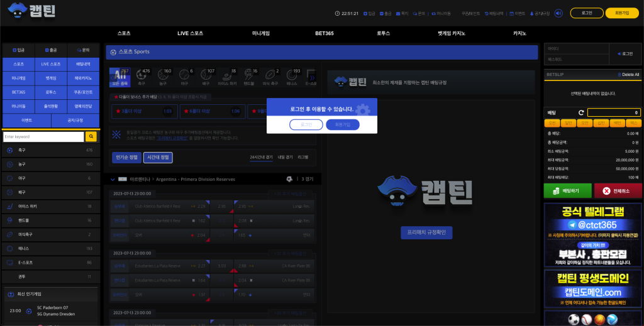644x326 pixels.
Task: Open 로투스 in top navigation
Action: [383, 33]
